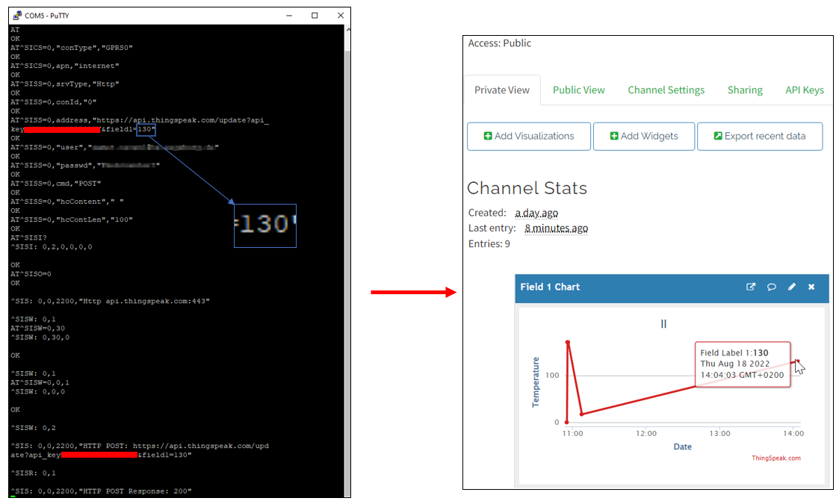Click 'AT^SISO=0' line in PuTTY terminal

[31, 274]
